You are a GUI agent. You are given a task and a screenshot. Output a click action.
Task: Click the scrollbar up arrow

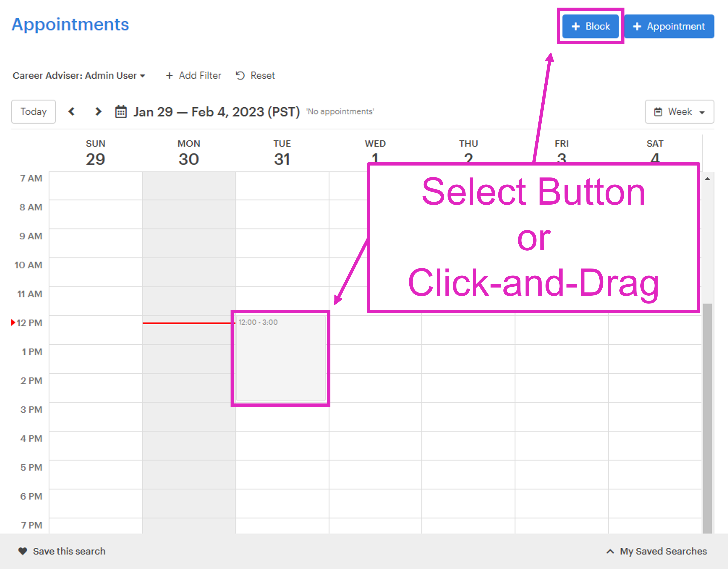coord(707,179)
